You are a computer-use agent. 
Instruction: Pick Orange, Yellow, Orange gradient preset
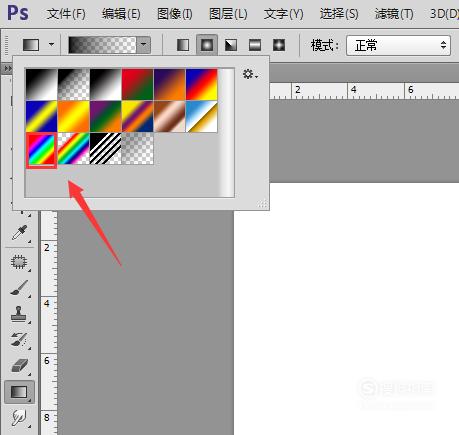[x=73, y=117]
